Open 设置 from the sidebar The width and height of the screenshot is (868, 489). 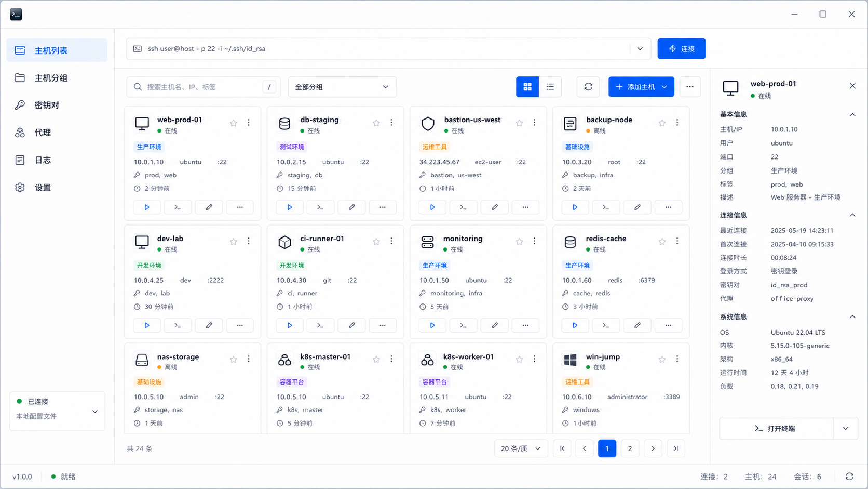[57, 188]
